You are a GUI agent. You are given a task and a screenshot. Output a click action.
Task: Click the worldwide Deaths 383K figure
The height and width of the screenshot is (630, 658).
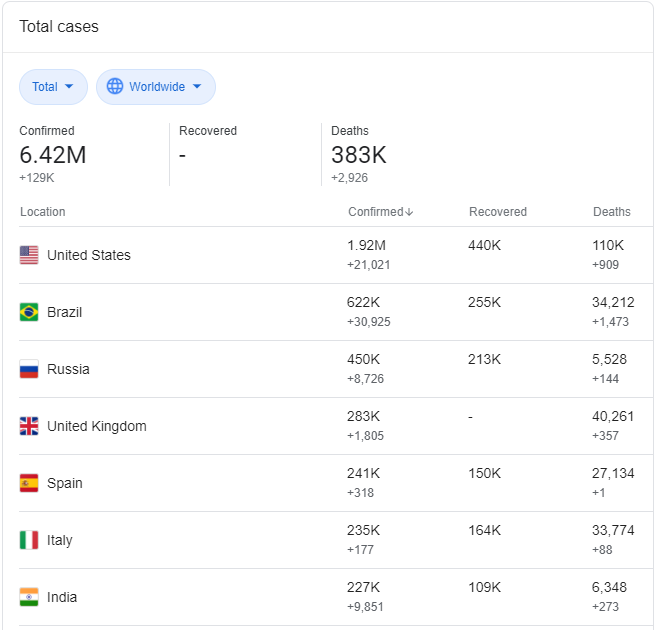358,155
